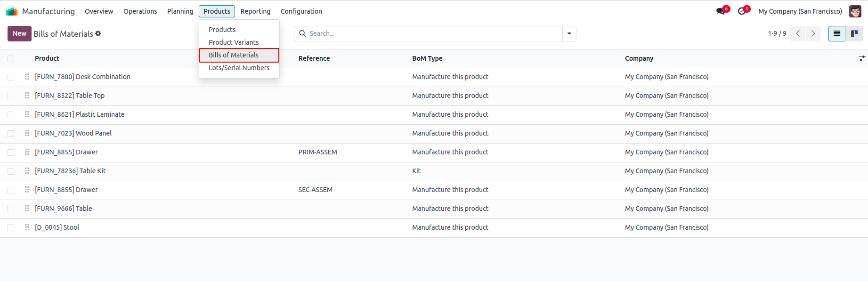Image resolution: width=868 pixels, height=281 pixels.
Task: Go to next page arrow
Action: point(813,33)
